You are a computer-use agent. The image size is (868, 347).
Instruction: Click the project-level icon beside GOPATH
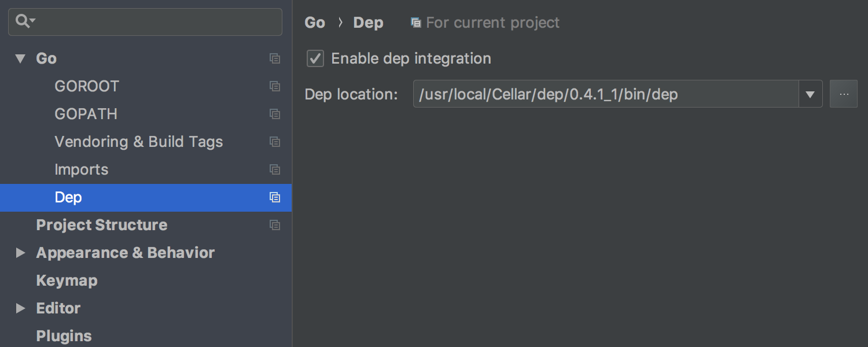pos(275,114)
